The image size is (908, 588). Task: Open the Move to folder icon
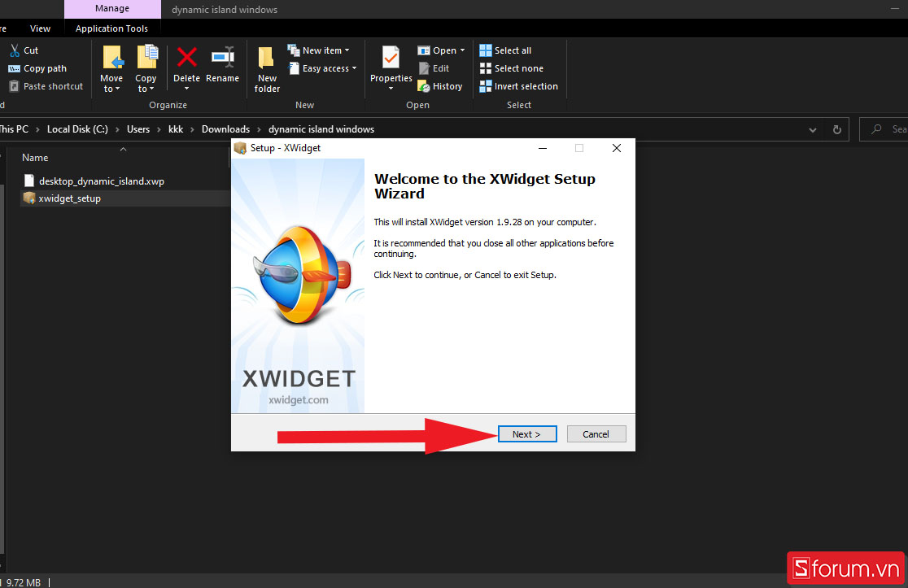112,59
